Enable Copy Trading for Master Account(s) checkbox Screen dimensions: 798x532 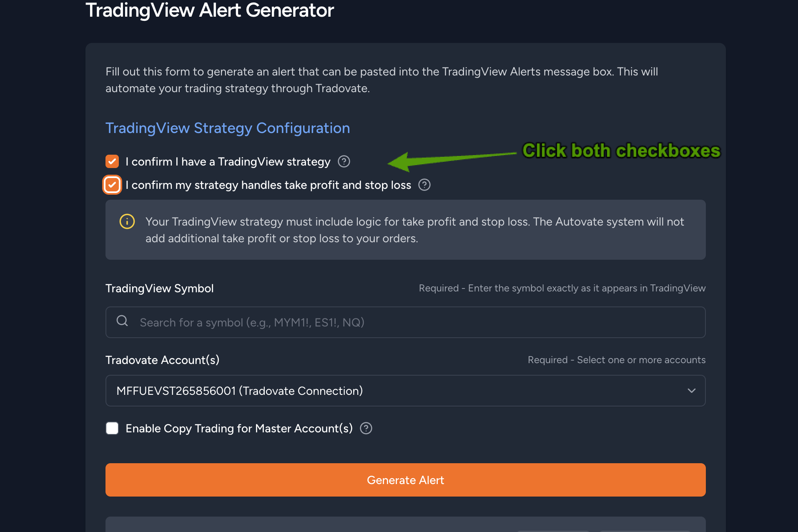(112, 428)
